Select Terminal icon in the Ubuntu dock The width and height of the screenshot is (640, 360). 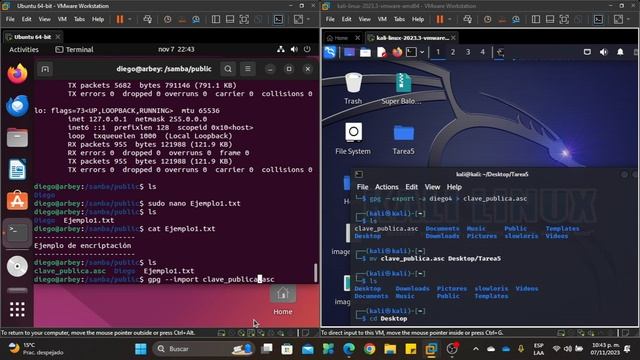pyautogui.click(x=17, y=233)
